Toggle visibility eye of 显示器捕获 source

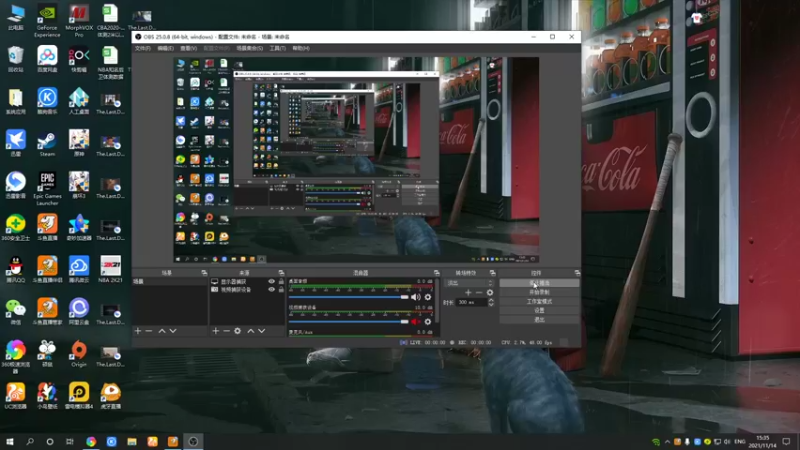click(x=271, y=282)
